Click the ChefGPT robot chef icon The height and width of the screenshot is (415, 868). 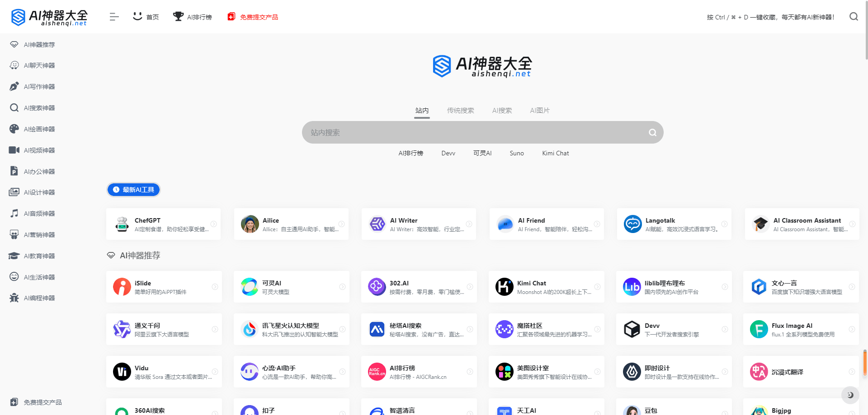click(x=122, y=224)
